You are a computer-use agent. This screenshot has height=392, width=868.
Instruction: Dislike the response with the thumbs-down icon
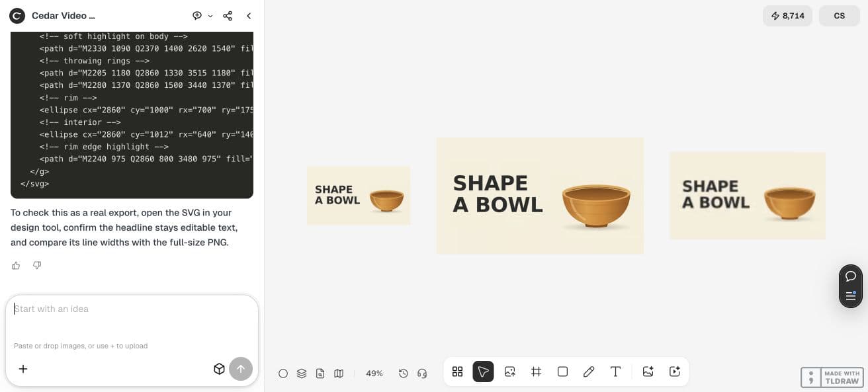pyautogui.click(x=37, y=265)
